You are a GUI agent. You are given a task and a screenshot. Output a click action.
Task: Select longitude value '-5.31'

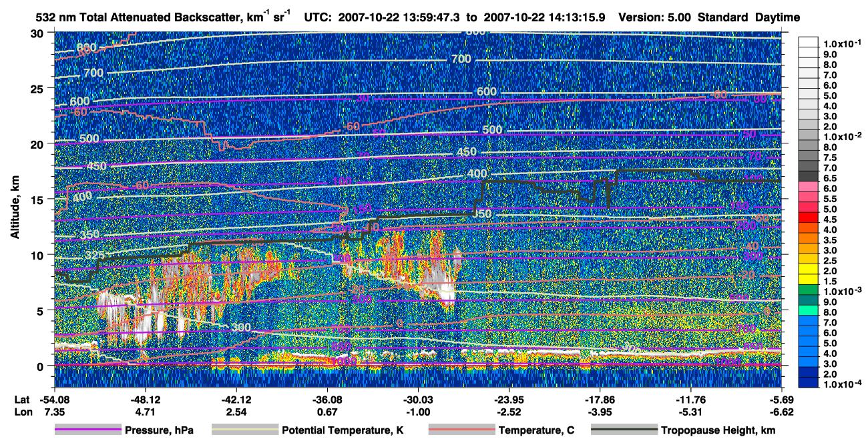coord(691,412)
